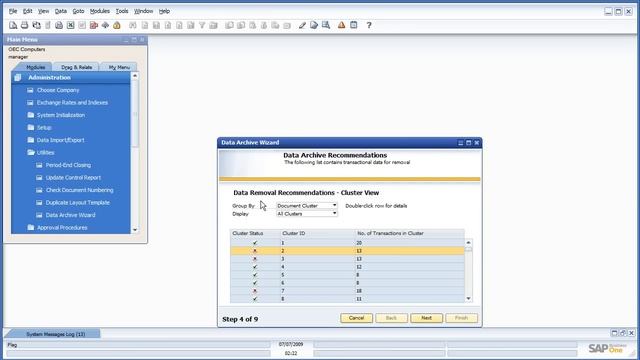Open the Layout Designer toolbar icon
Viewport: 640px width, 360px height.
[314, 25]
